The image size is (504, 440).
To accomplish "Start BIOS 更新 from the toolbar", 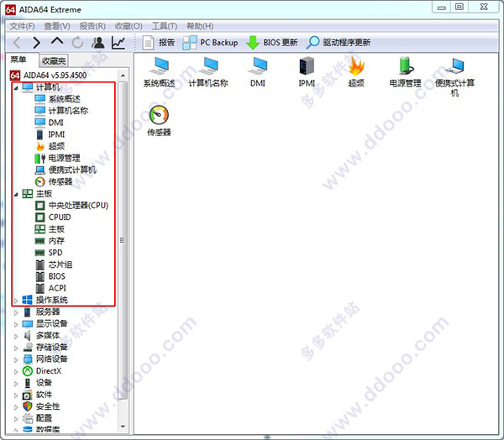I will (272, 43).
